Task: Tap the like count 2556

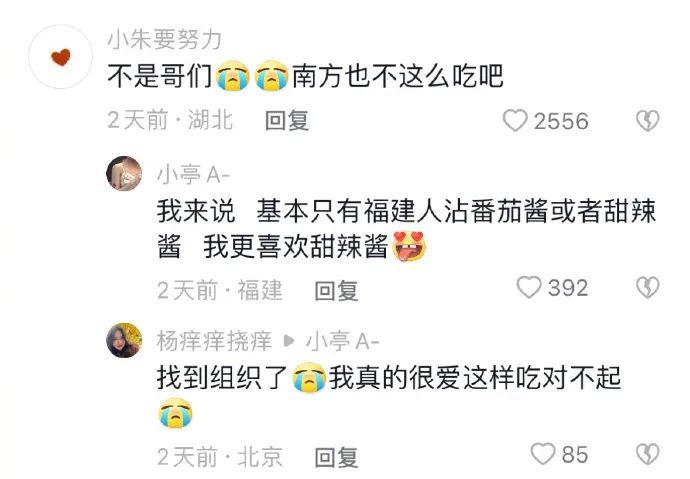Action: [561, 121]
